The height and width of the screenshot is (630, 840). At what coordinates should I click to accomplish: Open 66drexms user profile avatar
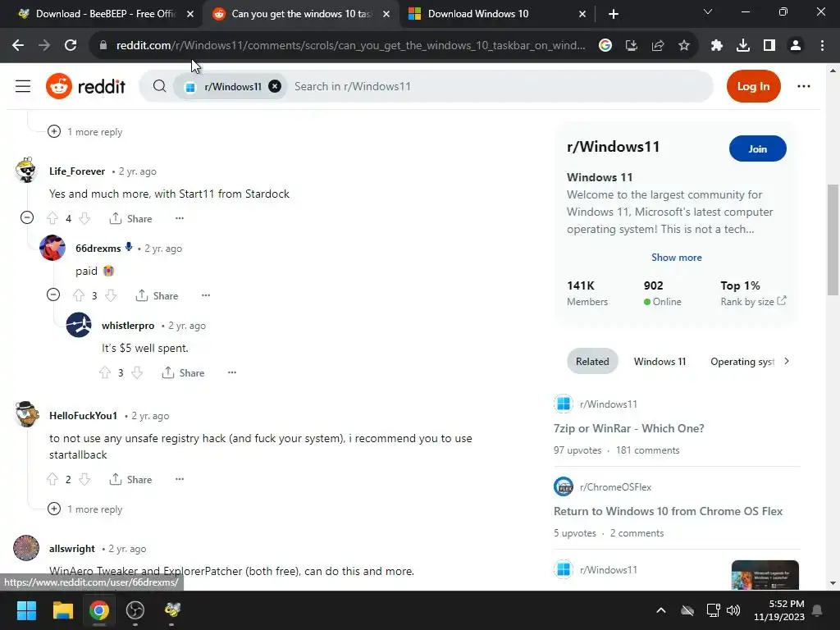coord(52,248)
